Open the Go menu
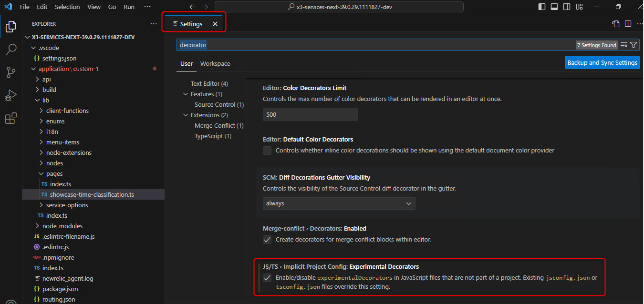The height and width of the screenshot is (304, 644). tap(112, 7)
